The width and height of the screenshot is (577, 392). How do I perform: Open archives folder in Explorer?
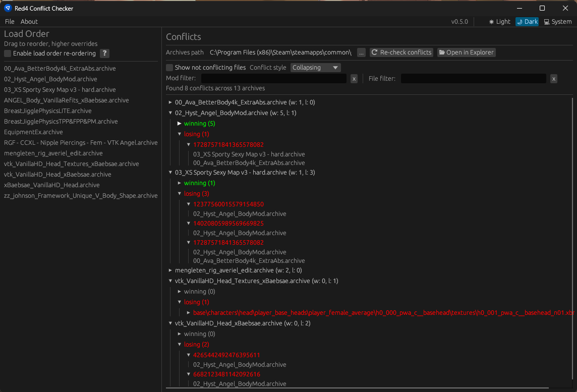pyautogui.click(x=466, y=52)
